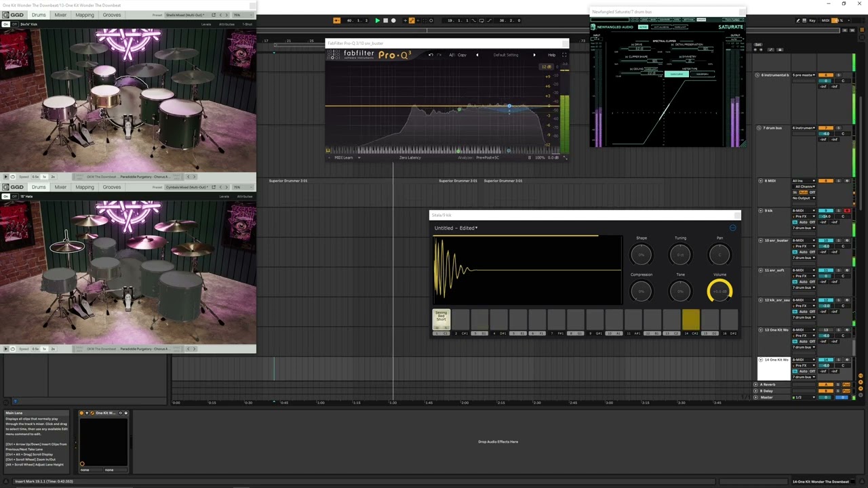Collapse the 9 kik track with its fold arrow

pyautogui.click(x=760, y=211)
